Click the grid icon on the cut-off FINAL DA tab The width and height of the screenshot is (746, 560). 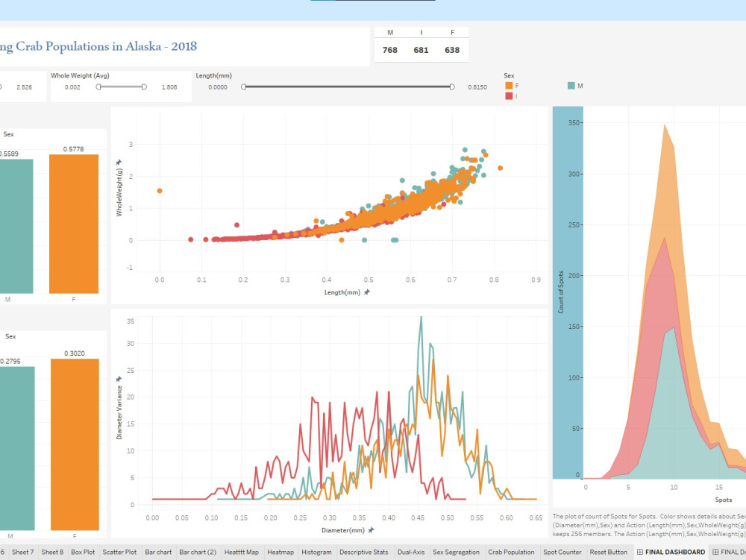click(x=715, y=552)
